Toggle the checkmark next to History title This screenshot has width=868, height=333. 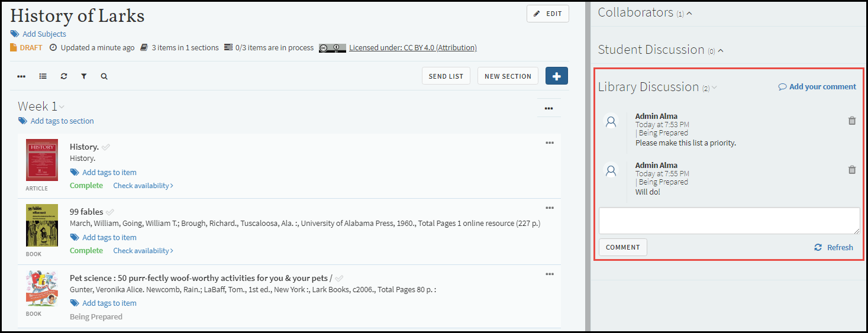click(x=106, y=147)
